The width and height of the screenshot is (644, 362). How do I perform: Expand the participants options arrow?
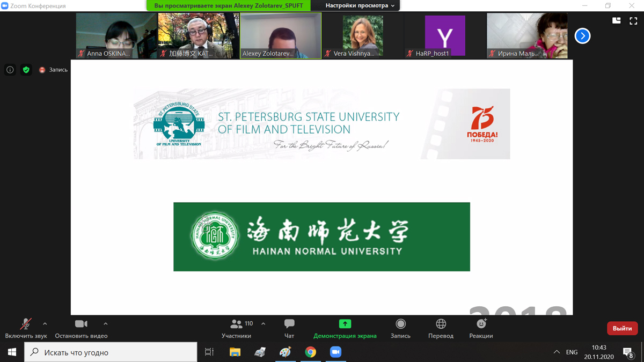coord(263,324)
